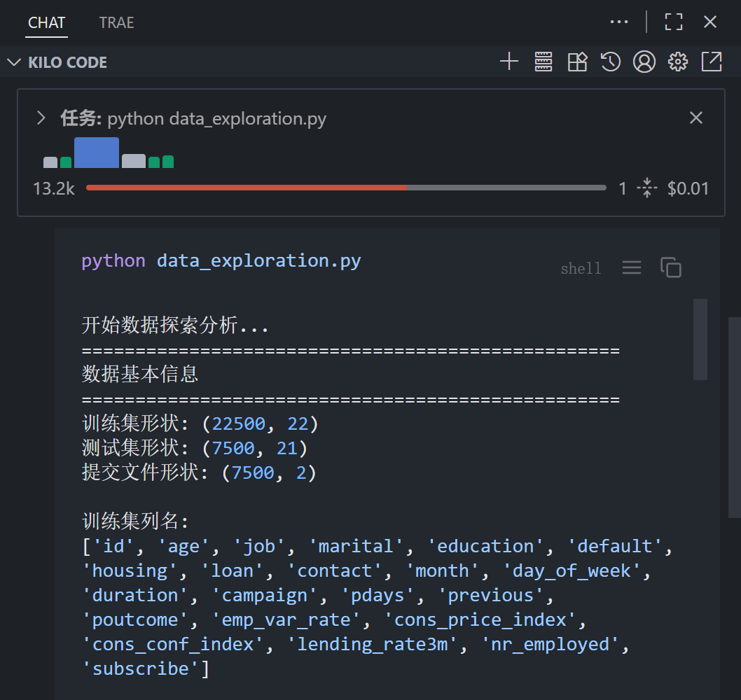Open the MCP servers icon

tap(543, 62)
